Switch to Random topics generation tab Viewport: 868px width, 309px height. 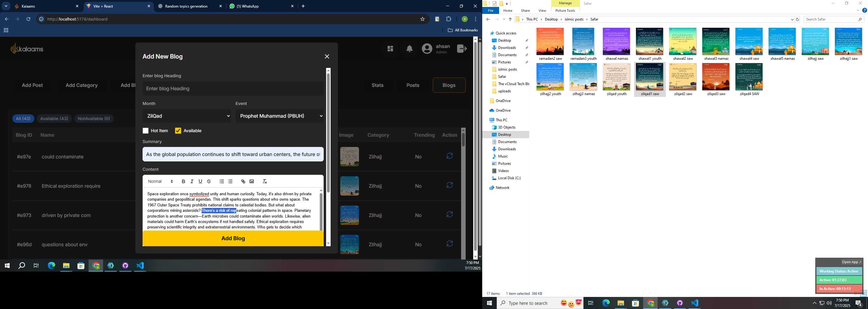click(190, 6)
